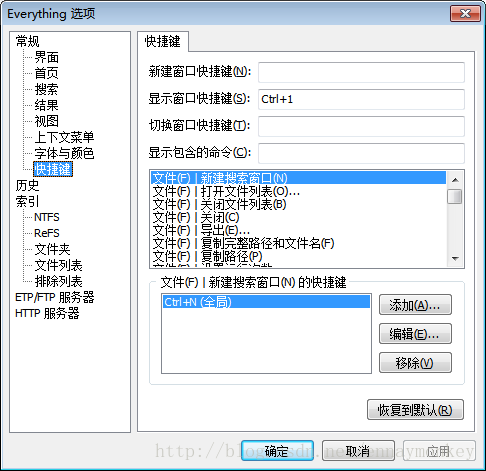The image size is (486, 471).
Task: Select the Ctrl+N (全局) shortcut entry
Action: point(266,302)
